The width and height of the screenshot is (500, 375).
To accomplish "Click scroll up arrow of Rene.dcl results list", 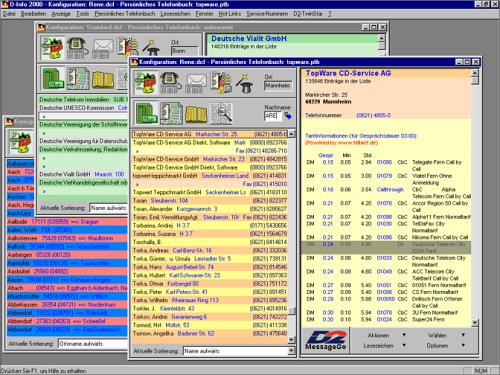I will [x=291, y=134].
